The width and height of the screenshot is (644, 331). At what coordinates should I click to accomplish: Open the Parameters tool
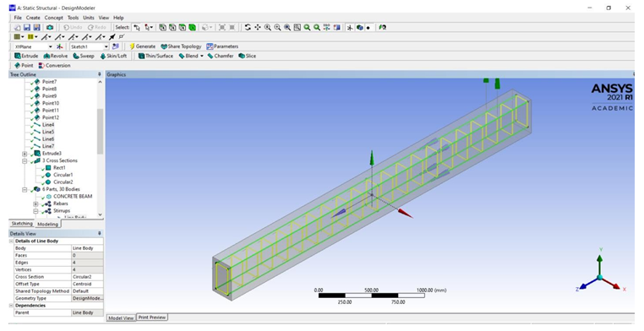pos(222,46)
